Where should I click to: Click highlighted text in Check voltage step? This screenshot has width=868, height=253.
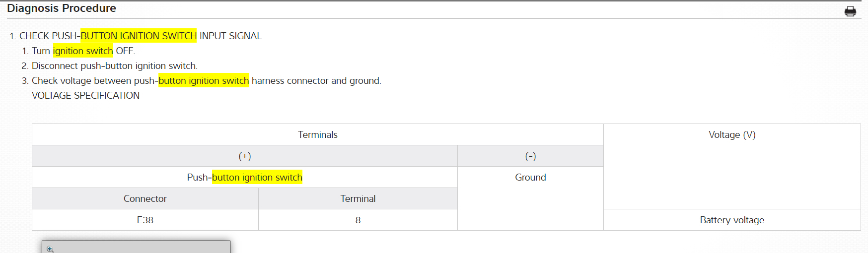pos(204,80)
